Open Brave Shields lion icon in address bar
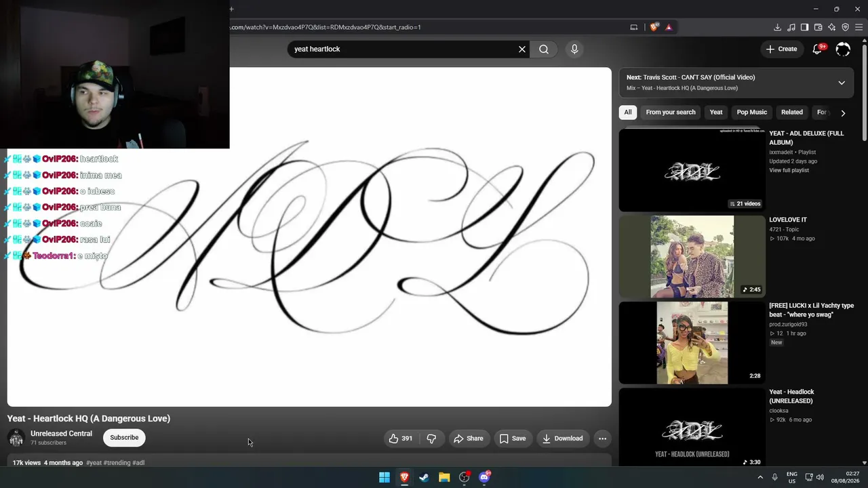Image resolution: width=868 pixels, height=488 pixels. pos(654,27)
